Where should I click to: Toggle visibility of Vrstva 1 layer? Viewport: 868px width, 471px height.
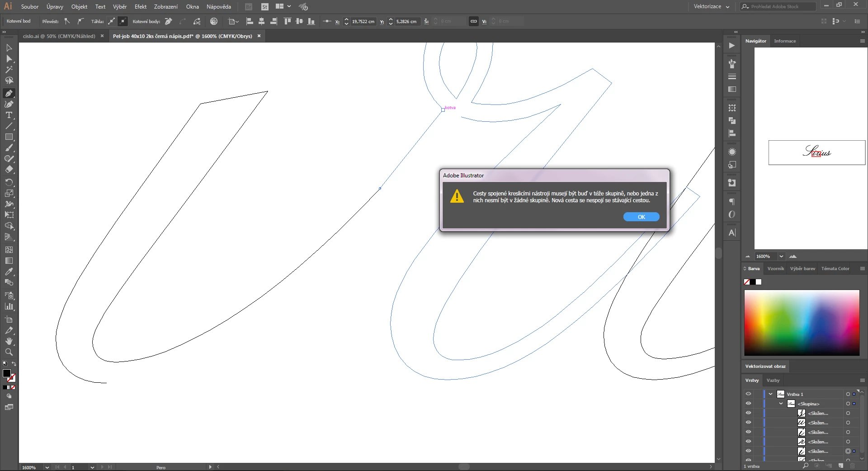[x=748, y=394]
